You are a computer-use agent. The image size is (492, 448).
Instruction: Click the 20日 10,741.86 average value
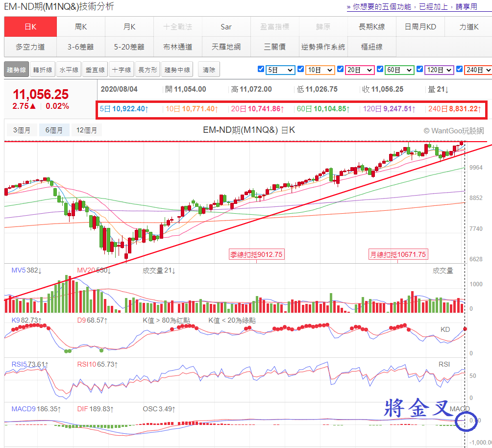(x=258, y=109)
